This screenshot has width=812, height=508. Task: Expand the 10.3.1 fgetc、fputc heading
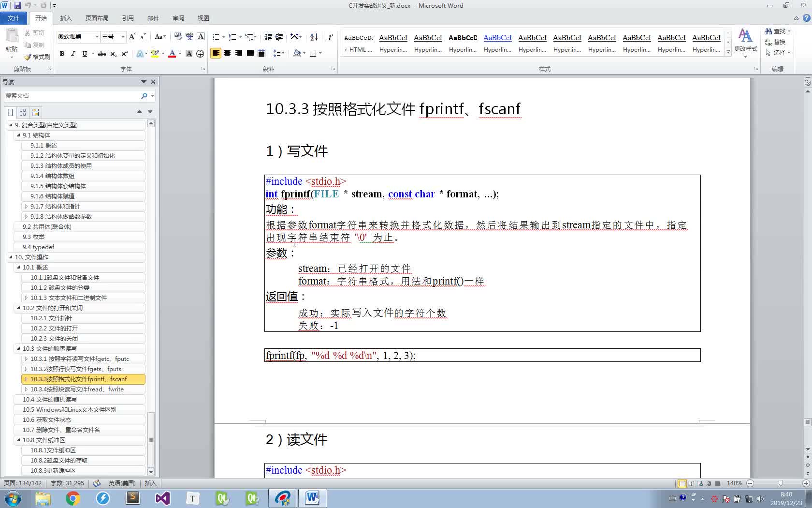click(x=26, y=359)
